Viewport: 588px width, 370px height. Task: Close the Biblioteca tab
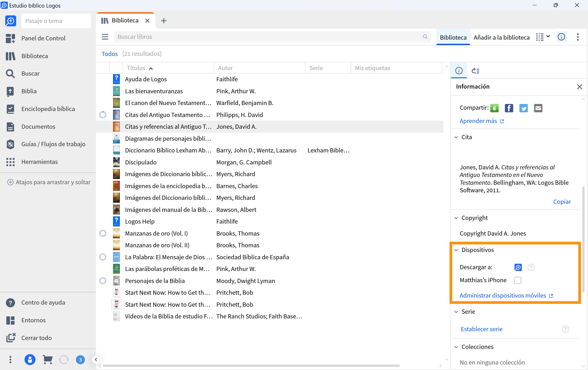(x=147, y=21)
